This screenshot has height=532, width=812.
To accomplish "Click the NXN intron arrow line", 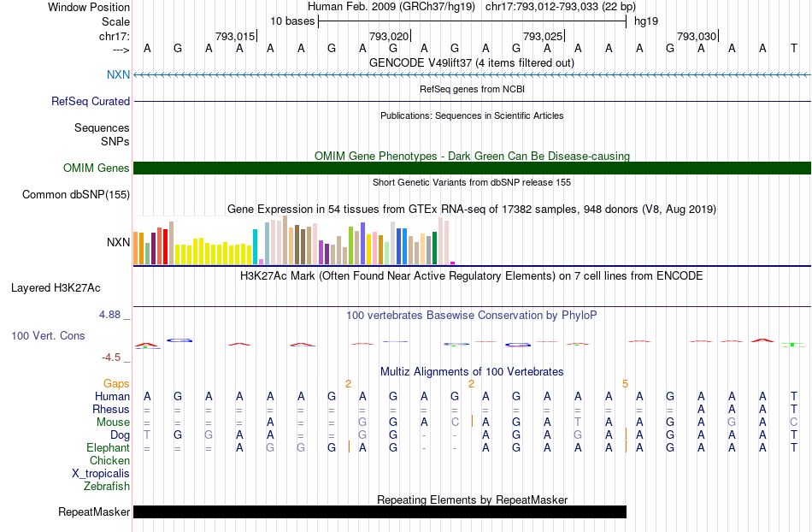I will (x=473, y=75).
